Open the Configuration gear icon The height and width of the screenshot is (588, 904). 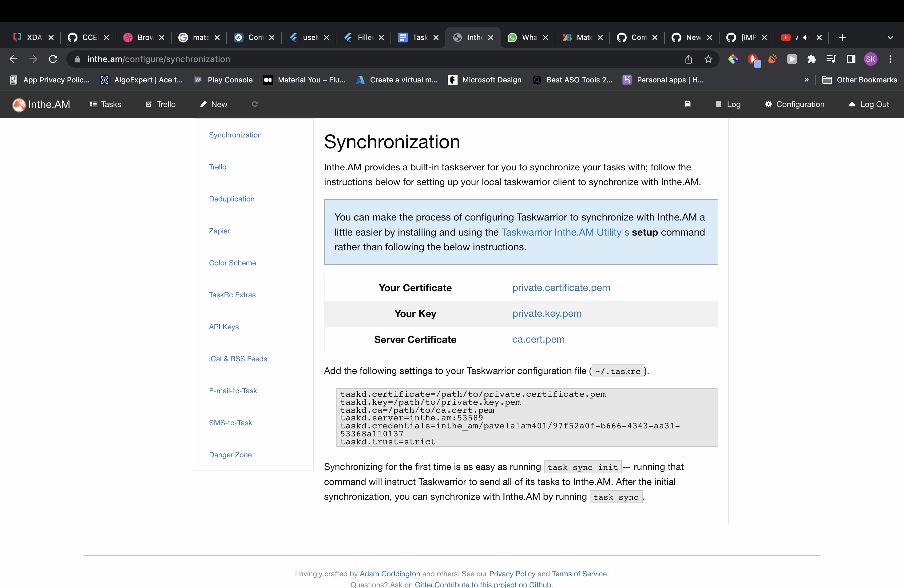[x=768, y=104]
